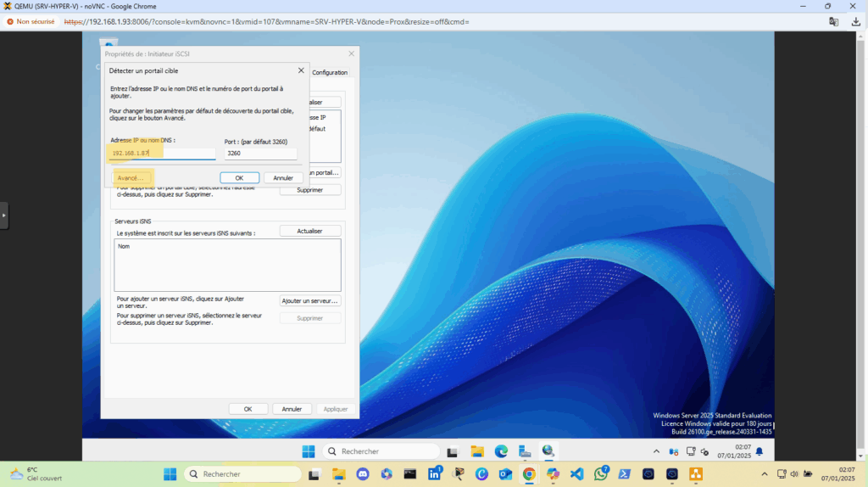Open File Explorer on the host taskbar
Screen dimensions: 868x487
(x=339, y=474)
